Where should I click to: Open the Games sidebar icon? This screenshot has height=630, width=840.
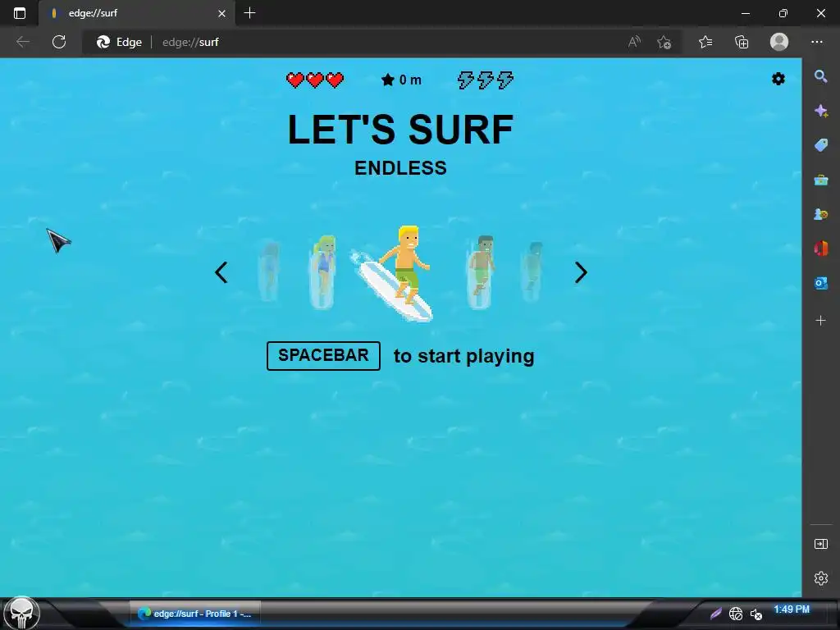pyautogui.click(x=820, y=214)
